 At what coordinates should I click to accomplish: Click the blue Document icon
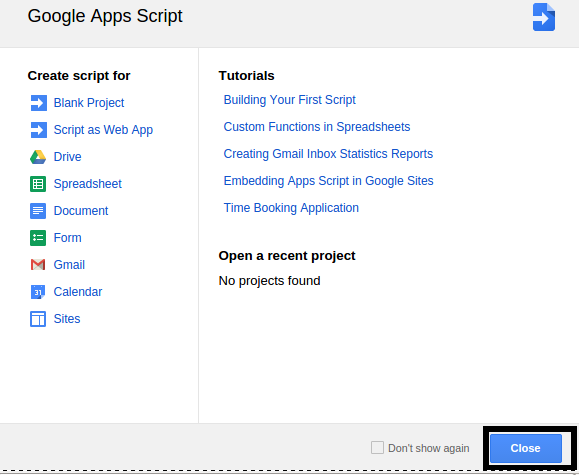38,211
